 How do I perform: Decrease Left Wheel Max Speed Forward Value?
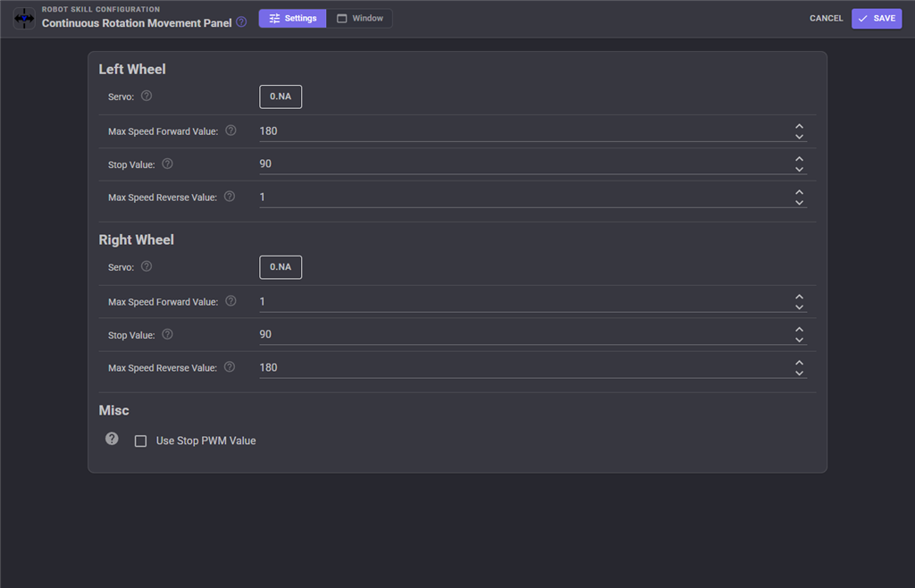point(800,136)
